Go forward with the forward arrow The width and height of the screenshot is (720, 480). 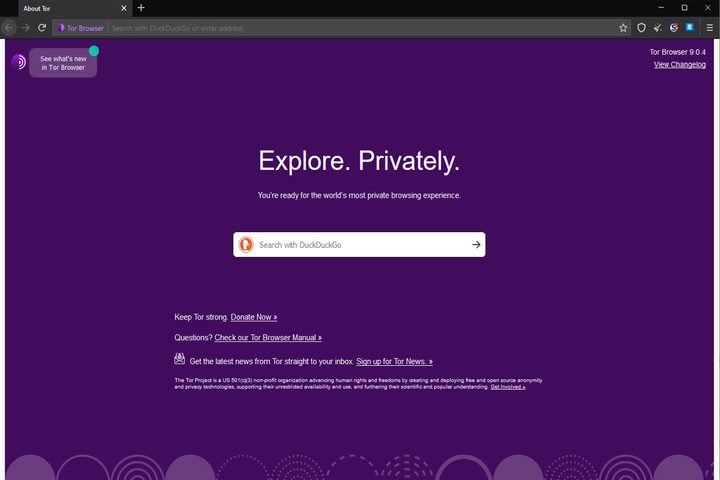click(26, 28)
